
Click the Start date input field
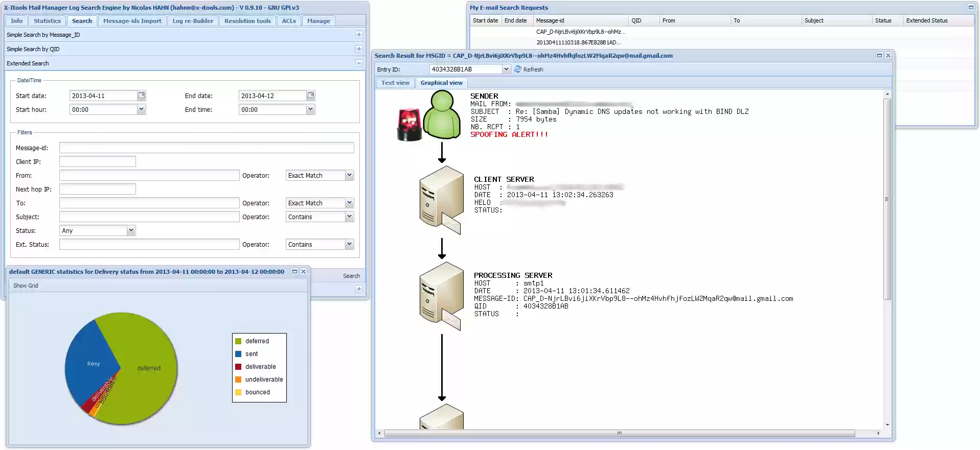click(104, 96)
